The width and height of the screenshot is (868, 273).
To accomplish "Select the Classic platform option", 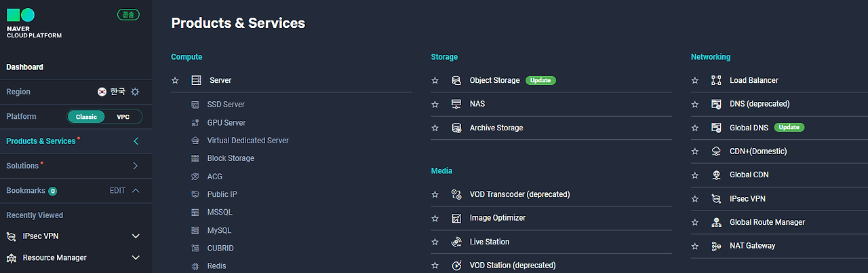I will (x=86, y=117).
